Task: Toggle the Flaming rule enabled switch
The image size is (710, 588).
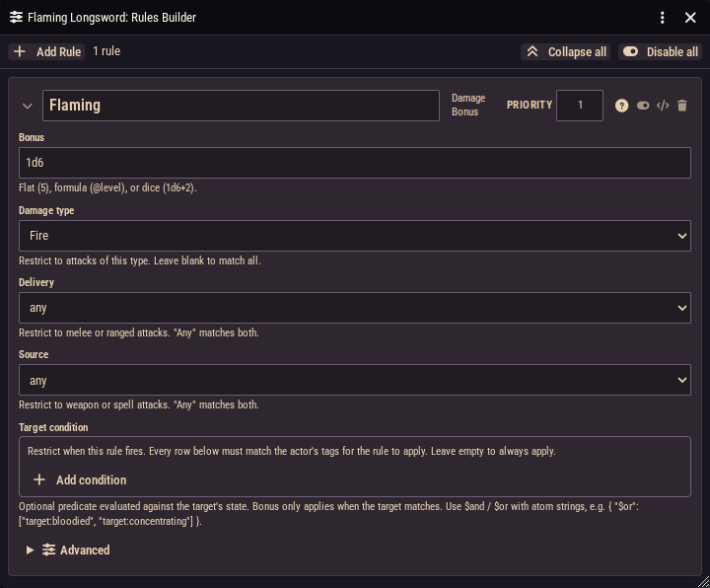Action: click(643, 106)
